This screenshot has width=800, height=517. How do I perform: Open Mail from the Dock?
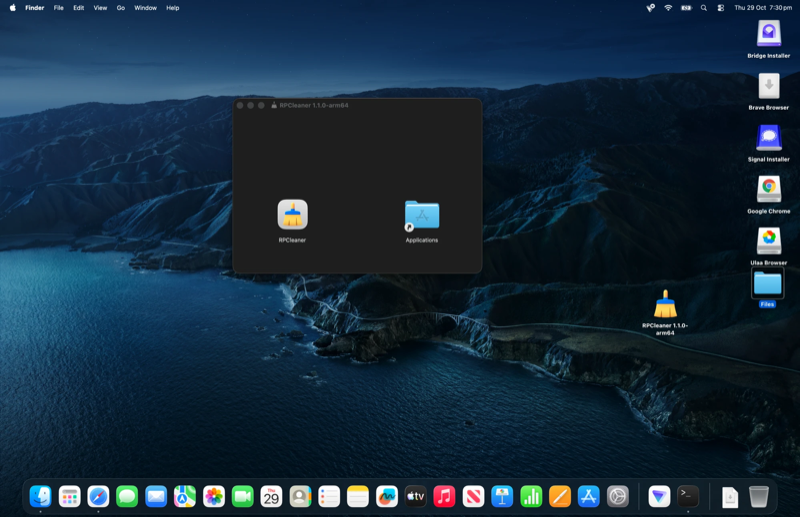[x=156, y=496]
